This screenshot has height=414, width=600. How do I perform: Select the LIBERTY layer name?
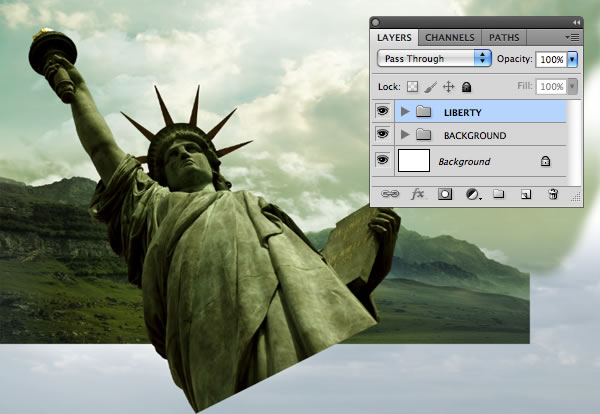click(x=463, y=112)
